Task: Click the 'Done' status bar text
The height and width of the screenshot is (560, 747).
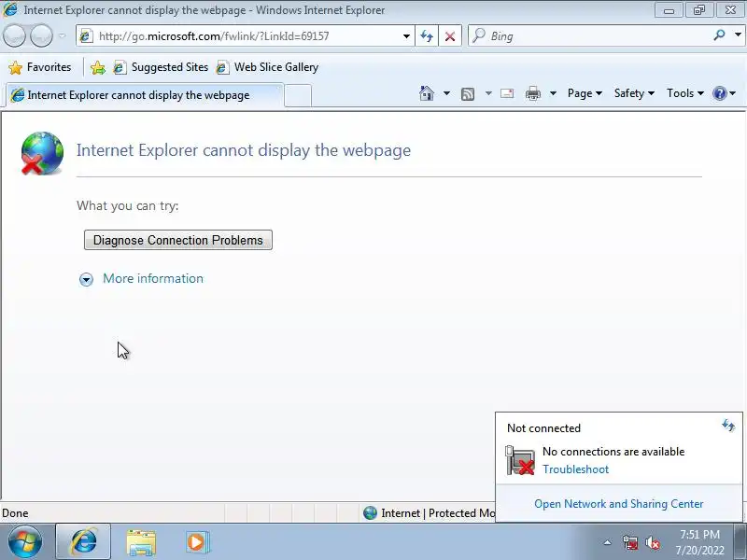Action: tap(15, 513)
